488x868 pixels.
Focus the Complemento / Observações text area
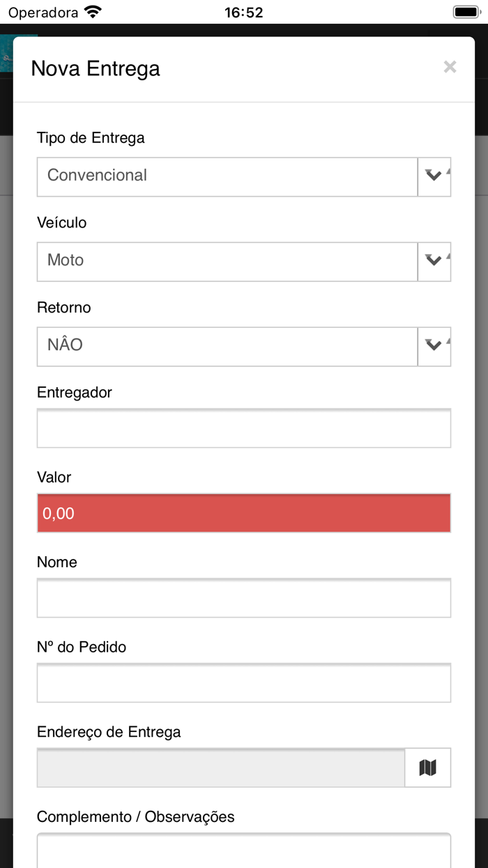click(x=243, y=851)
